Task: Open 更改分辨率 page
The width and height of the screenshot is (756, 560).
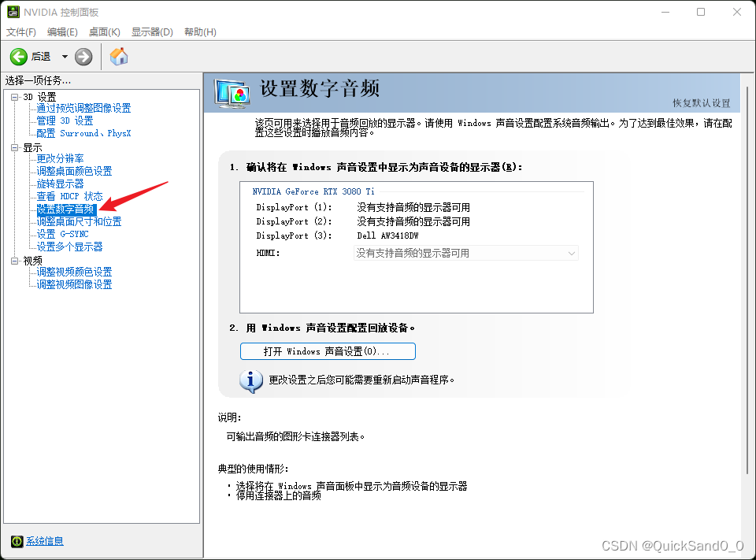Action: coord(60,158)
